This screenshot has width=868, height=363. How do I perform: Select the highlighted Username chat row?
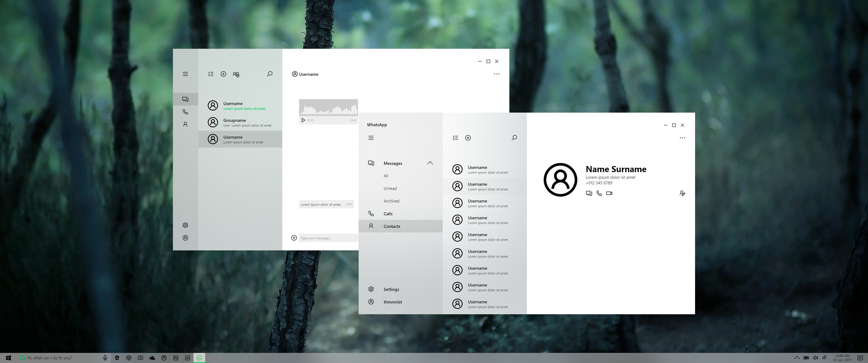[240, 139]
